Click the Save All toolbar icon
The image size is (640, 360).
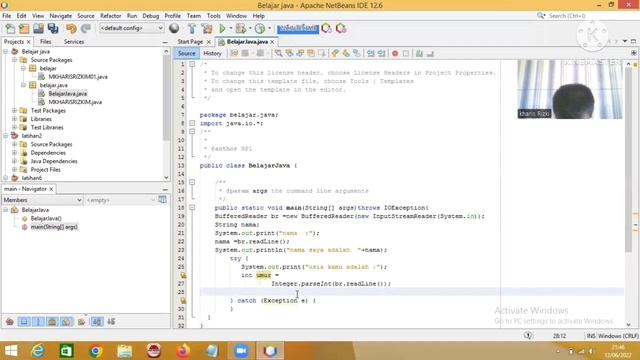[x=53, y=28]
